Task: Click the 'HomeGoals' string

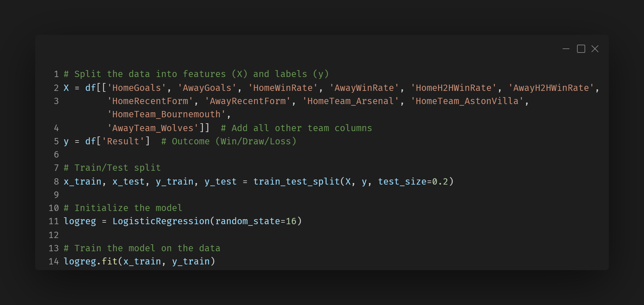Action: [136, 88]
